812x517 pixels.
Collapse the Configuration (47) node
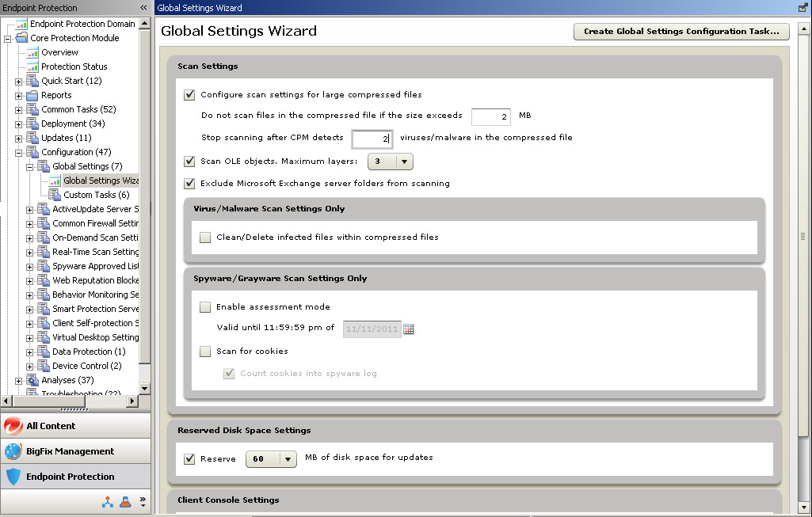(19, 153)
